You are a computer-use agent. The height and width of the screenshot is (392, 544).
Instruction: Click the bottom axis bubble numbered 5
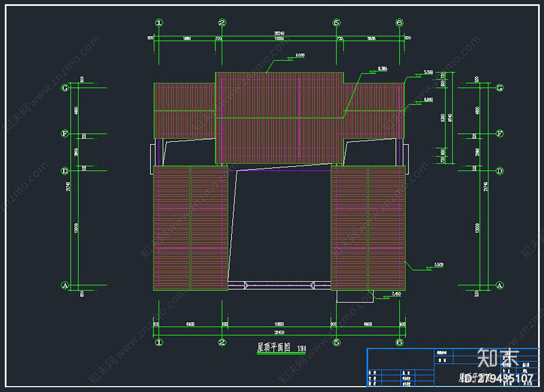pyautogui.click(x=336, y=342)
